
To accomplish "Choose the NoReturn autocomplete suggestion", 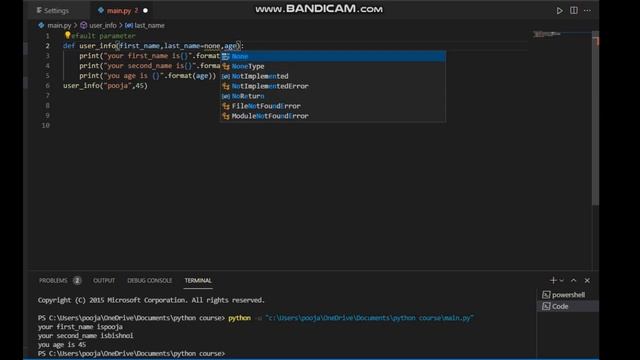I will tap(333, 96).
